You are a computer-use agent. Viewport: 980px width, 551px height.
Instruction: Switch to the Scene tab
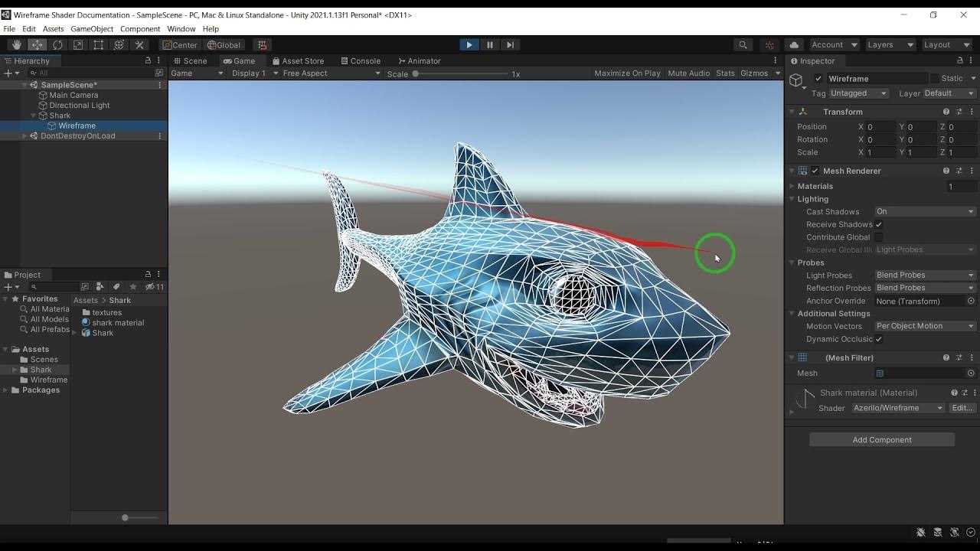[190, 61]
